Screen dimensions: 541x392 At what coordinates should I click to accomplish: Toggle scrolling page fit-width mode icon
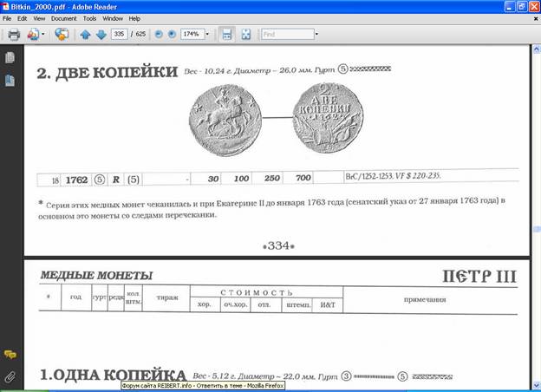click(x=226, y=34)
